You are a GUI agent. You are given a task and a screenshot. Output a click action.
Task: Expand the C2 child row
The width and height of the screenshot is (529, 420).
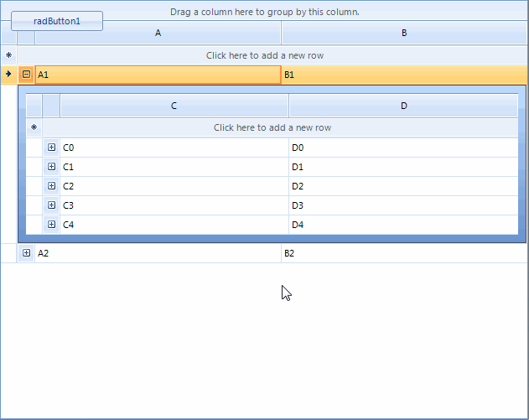[52, 186]
